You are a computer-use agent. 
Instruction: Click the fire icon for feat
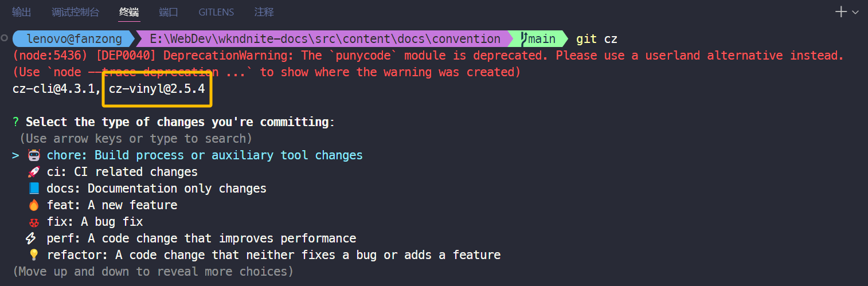coord(34,205)
